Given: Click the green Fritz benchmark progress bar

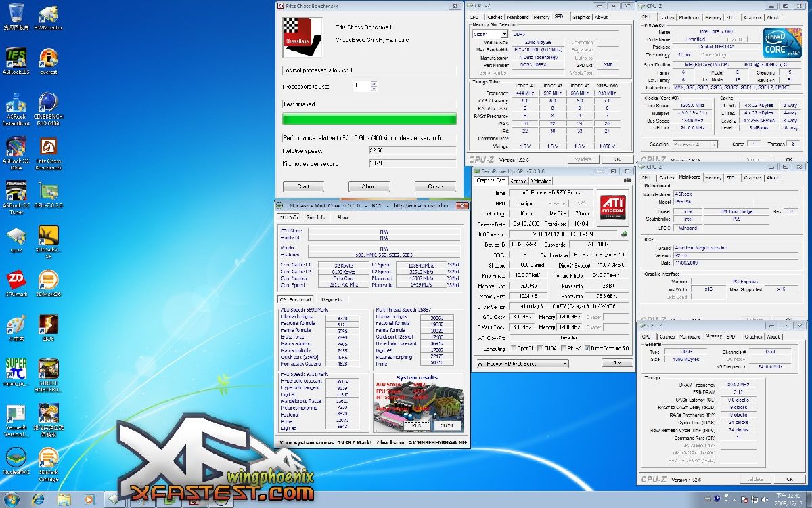Looking at the screenshot, I should pyautogui.click(x=369, y=119).
